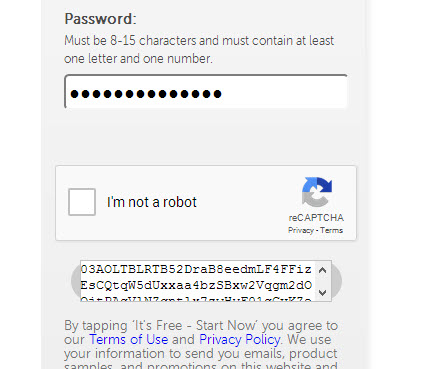
Task: Click the token textarea's scroll down arrow
Action: [322, 293]
